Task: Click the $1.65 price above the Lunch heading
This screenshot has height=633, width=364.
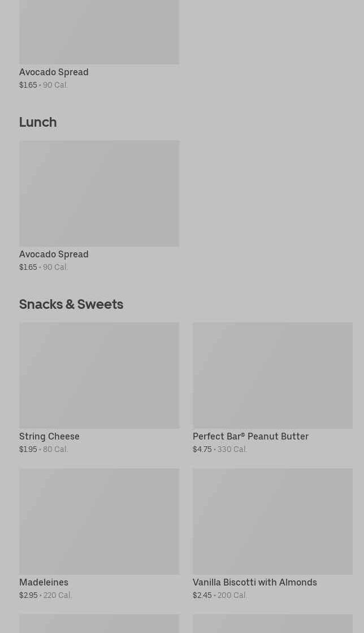Action: pyautogui.click(x=28, y=85)
